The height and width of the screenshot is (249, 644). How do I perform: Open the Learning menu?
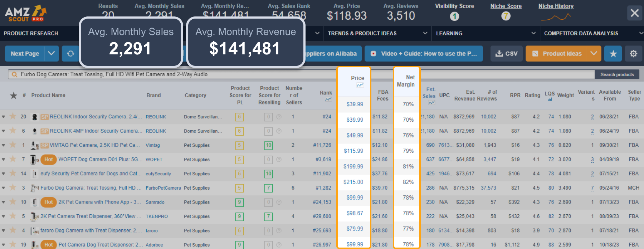coord(449,33)
